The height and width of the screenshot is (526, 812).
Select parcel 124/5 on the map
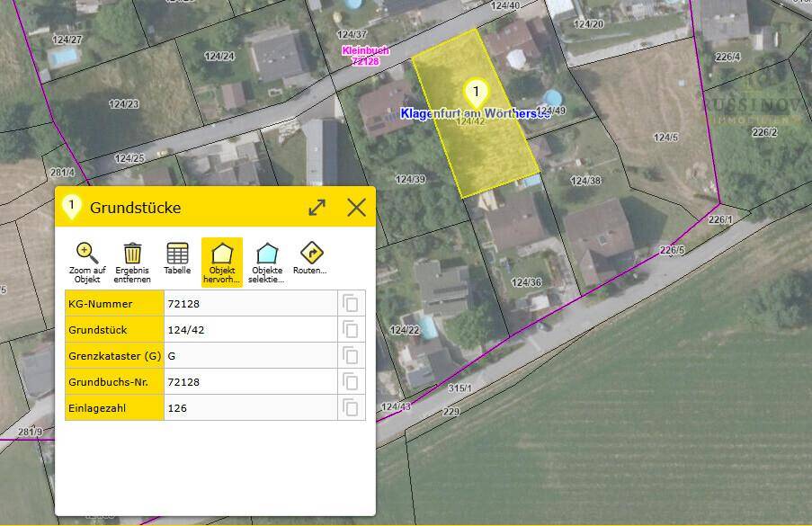click(665, 138)
